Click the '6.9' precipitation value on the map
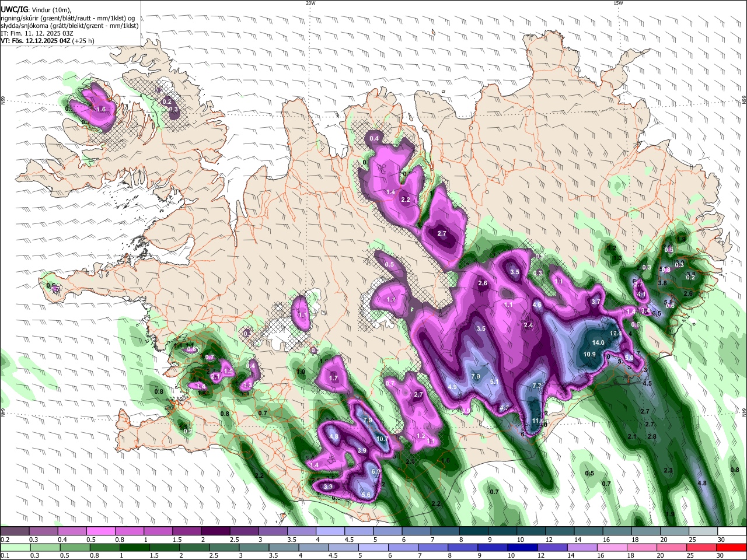Screen dimensions: 747x560 (x=375, y=471)
